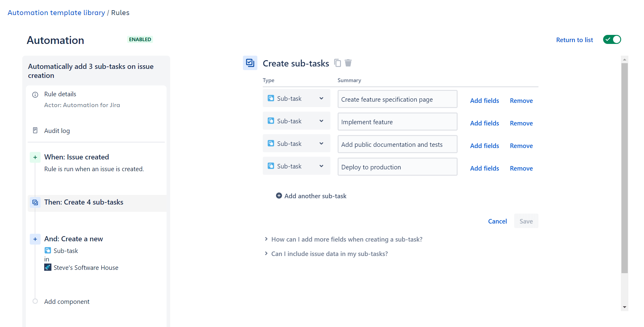The width and height of the screenshot is (644, 327).
Task: Expand 'How can I add more fields when creating a sub-task?'
Action: (x=347, y=239)
